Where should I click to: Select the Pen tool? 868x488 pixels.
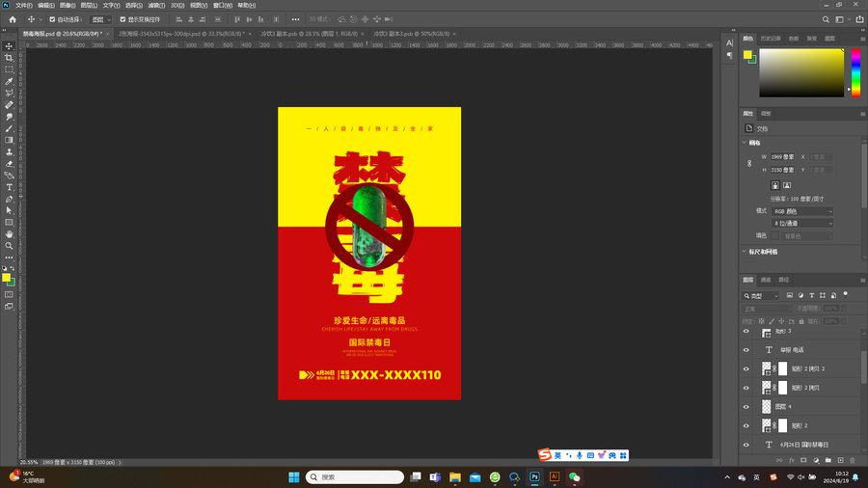pos(9,199)
